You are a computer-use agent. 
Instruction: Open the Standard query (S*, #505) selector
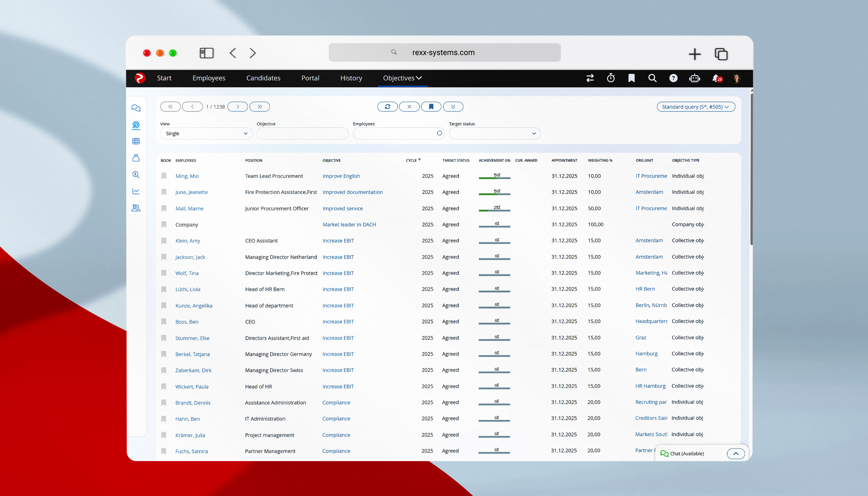[x=696, y=107]
